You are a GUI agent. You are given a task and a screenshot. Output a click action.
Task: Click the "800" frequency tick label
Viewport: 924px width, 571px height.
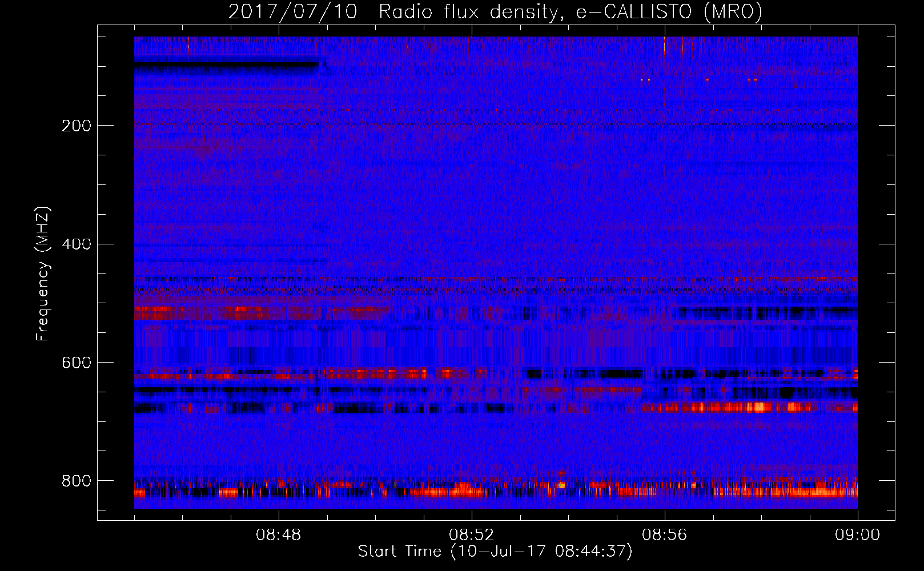click(77, 481)
